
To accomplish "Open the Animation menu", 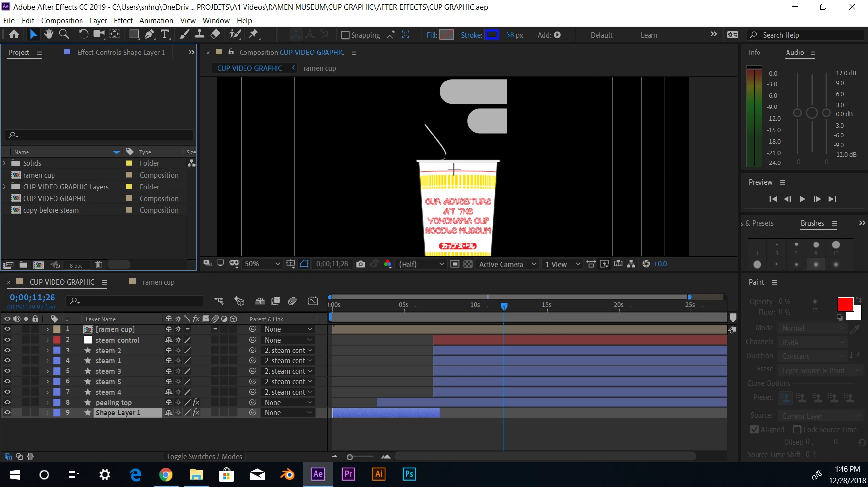I will point(156,21).
